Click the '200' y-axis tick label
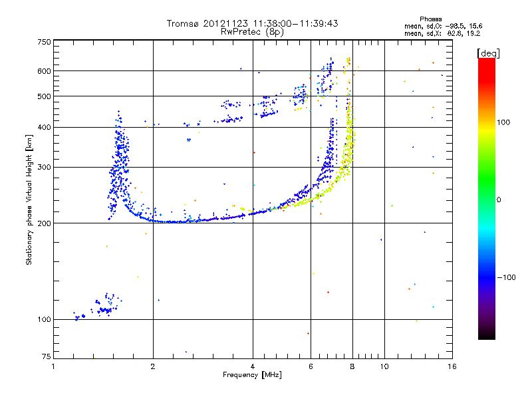The width and height of the screenshot is (532, 399). click(44, 223)
